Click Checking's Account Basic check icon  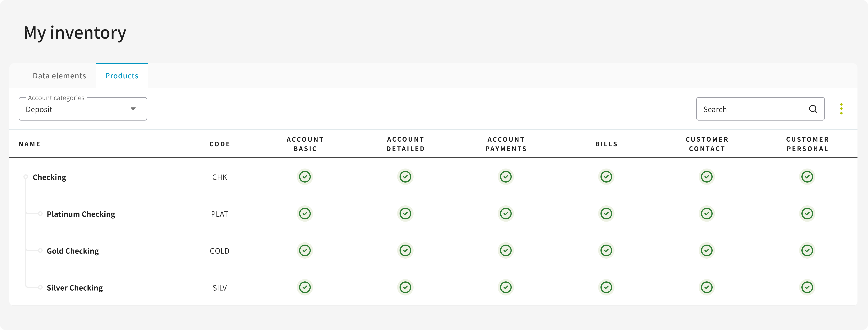(305, 177)
